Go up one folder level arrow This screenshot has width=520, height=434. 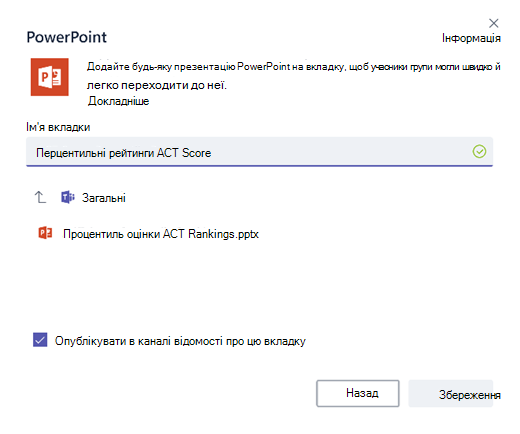click(x=40, y=197)
